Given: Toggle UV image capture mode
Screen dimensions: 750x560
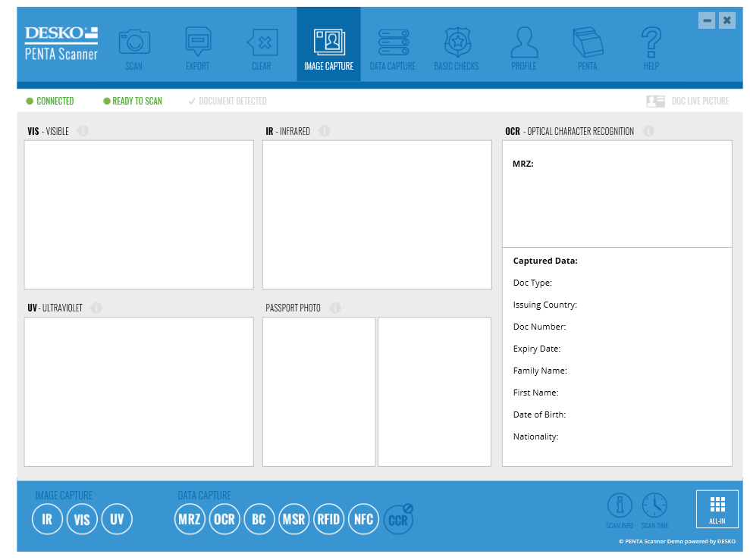Looking at the screenshot, I should [117, 519].
